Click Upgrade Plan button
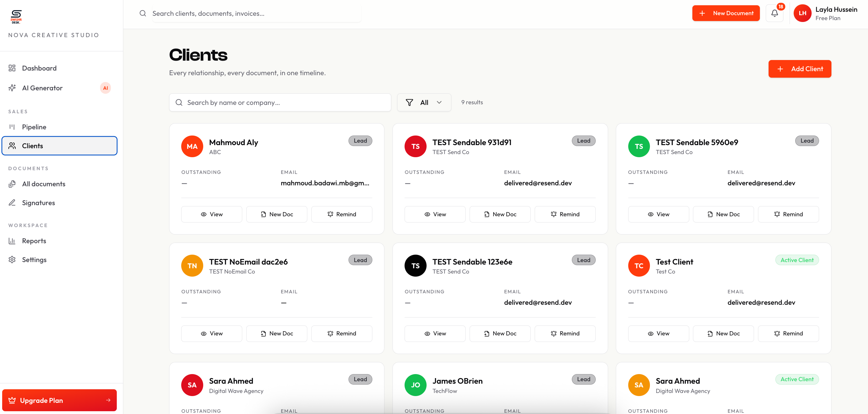 pos(60,400)
